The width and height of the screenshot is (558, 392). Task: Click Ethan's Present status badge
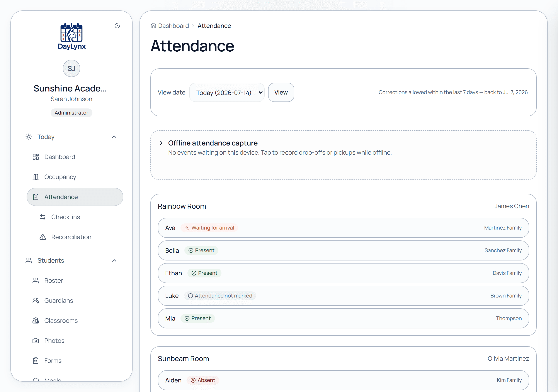pos(204,273)
